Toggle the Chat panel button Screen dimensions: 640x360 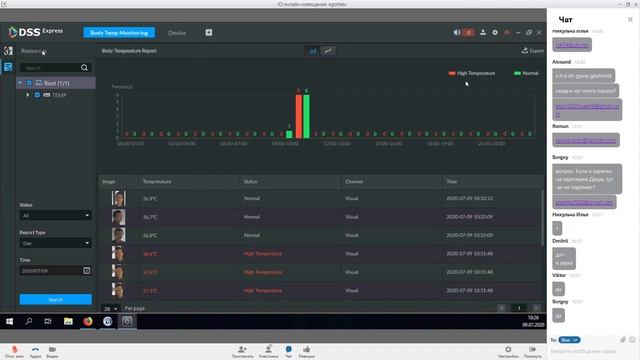coord(289,351)
